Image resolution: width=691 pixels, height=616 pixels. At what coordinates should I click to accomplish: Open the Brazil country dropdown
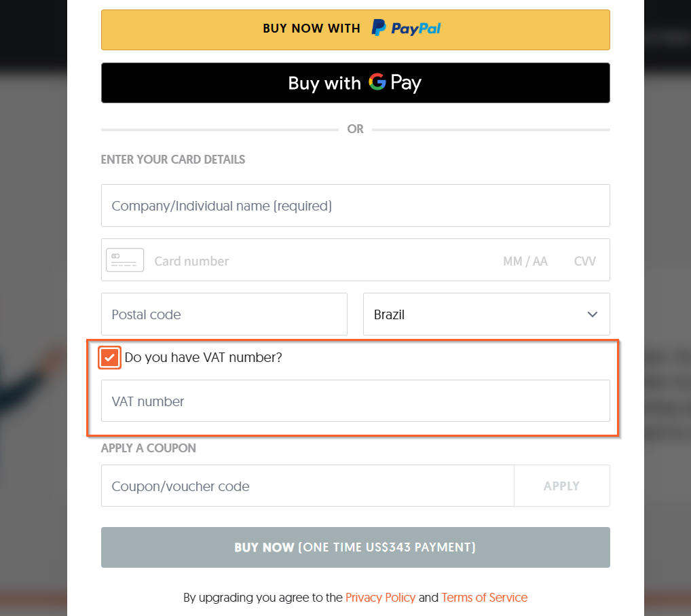486,314
